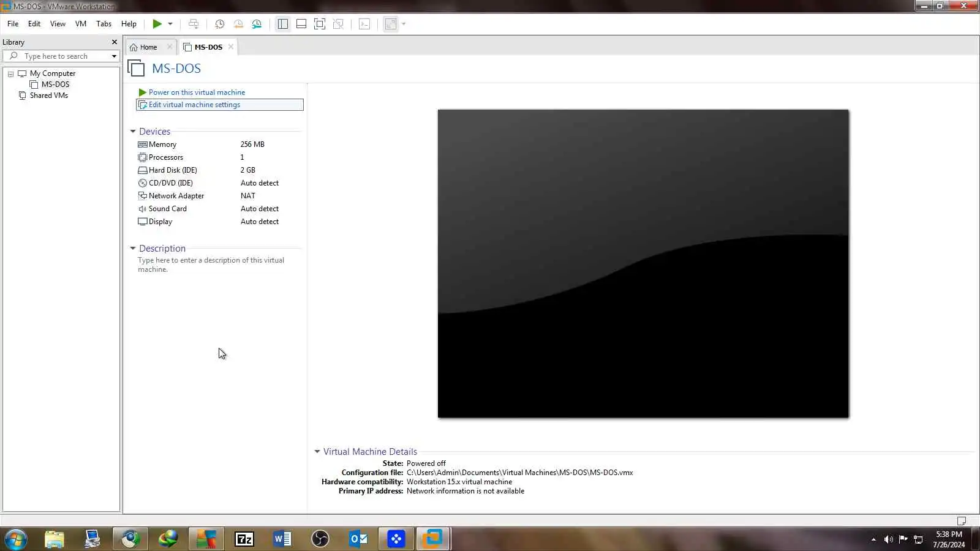
Task: Click Send Ctrl+Alt+Del toolbar icon
Action: [x=194, y=24]
